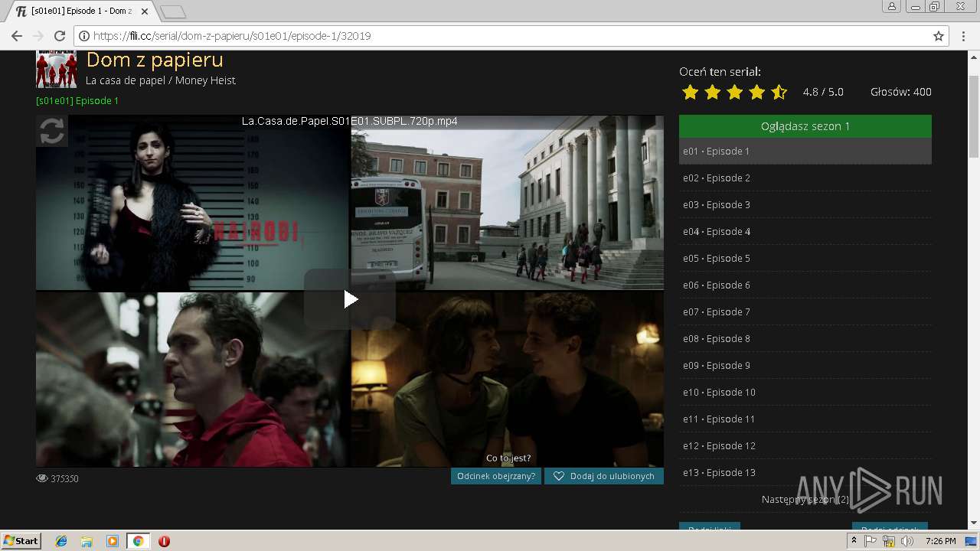Image resolution: width=980 pixels, height=551 pixels.
Task: Select e01 Episode 1 in list
Action: [x=805, y=151]
